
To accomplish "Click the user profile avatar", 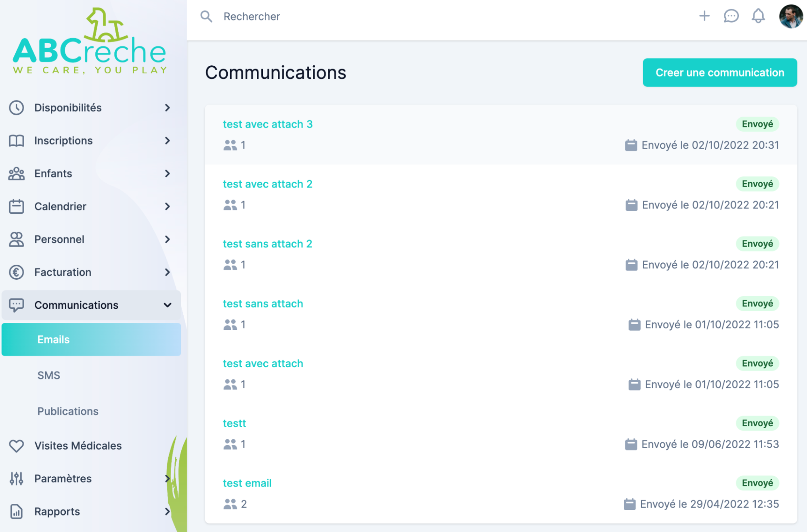I will pos(790,17).
